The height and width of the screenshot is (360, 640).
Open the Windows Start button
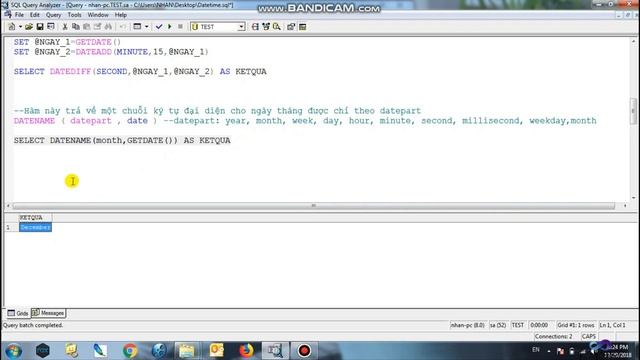click(x=13, y=351)
